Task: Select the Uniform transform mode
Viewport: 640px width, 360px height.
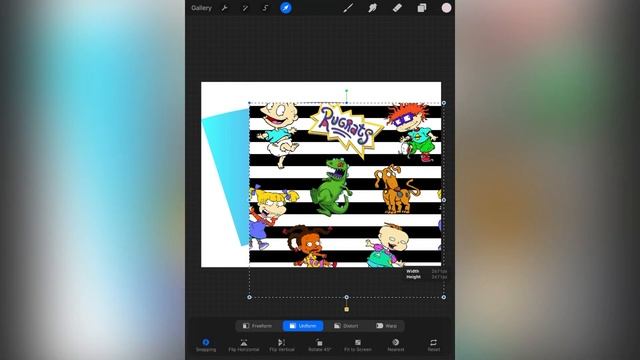Action: click(303, 326)
